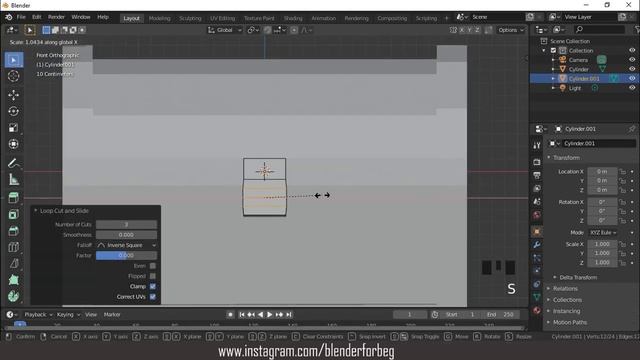
Task: Open the Output properties tab
Action: click(x=537, y=176)
